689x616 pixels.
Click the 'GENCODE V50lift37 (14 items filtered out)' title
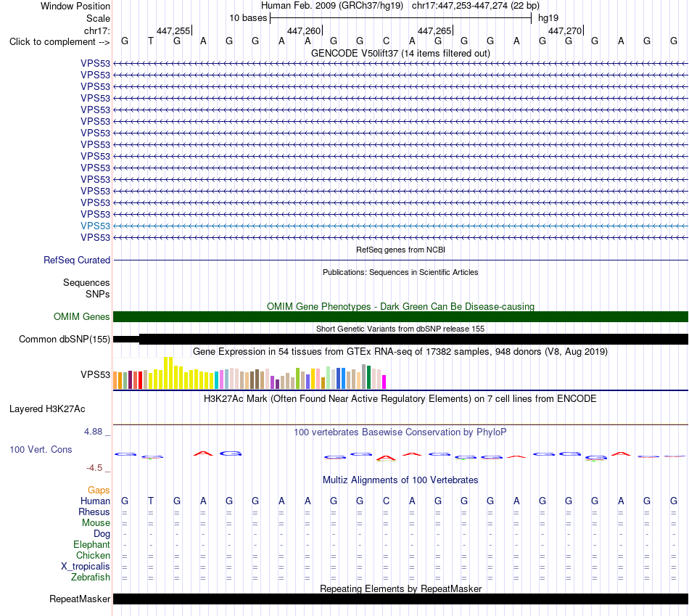tap(400, 53)
